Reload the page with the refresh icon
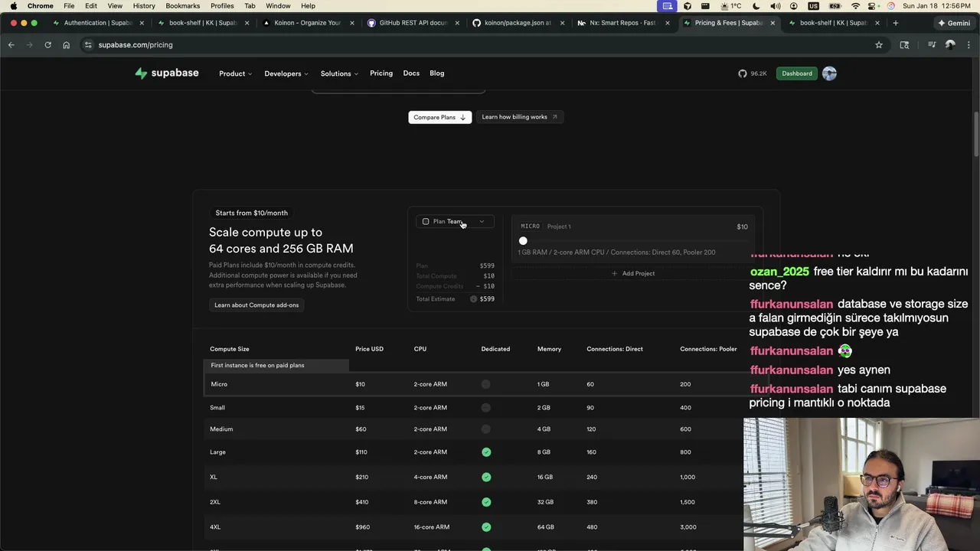 47,45
